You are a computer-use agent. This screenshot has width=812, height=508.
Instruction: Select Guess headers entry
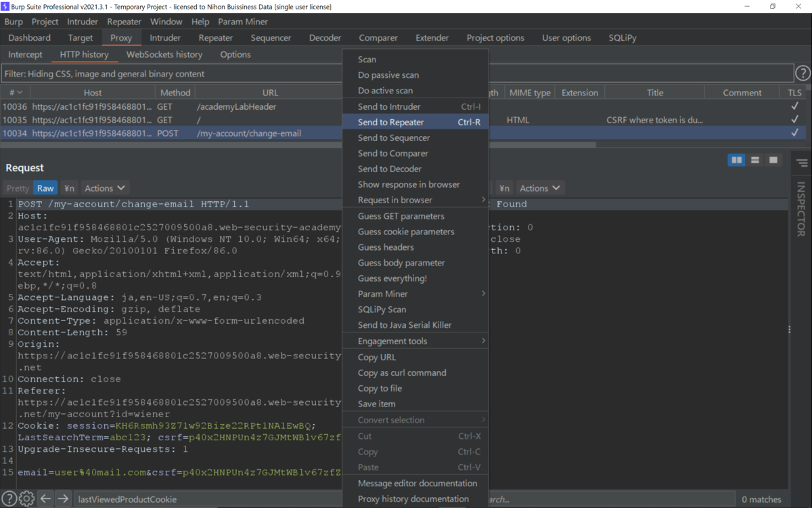[415, 247]
